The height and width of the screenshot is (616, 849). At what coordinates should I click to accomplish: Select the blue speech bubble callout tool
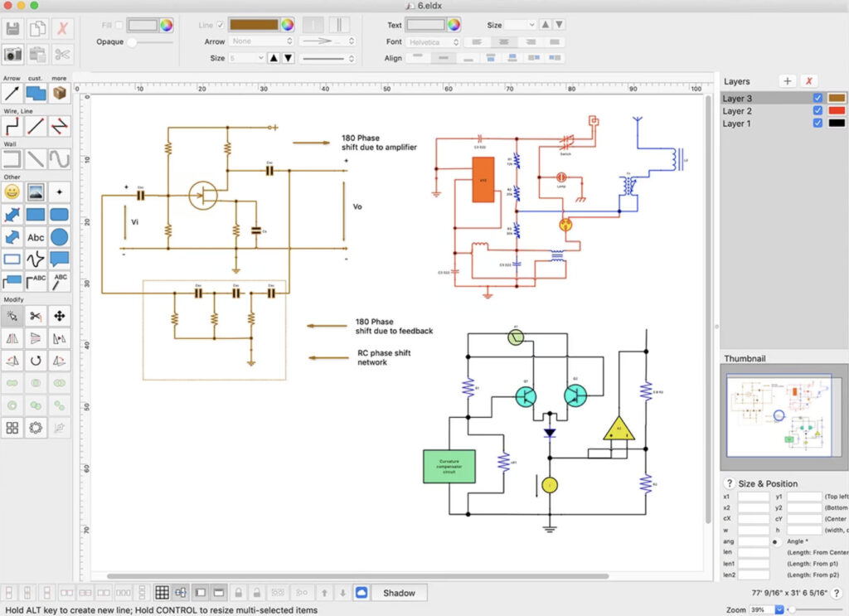point(60,259)
